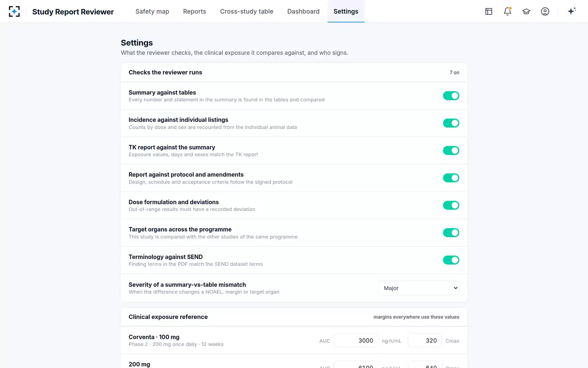Navigate to the Dashboard tab
This screenshot has width=588, height=368.
pyautogui.click(x=303, y=11)
